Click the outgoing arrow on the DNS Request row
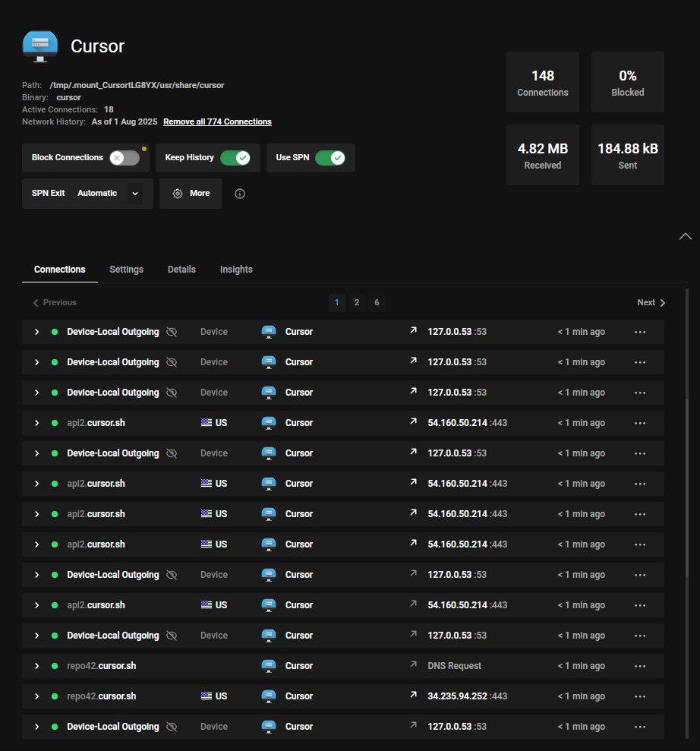 (x=413, y=664)
